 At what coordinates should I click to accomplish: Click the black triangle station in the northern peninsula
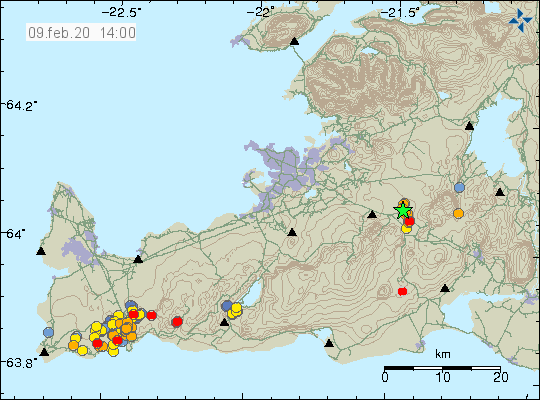(x=294, y=42)
